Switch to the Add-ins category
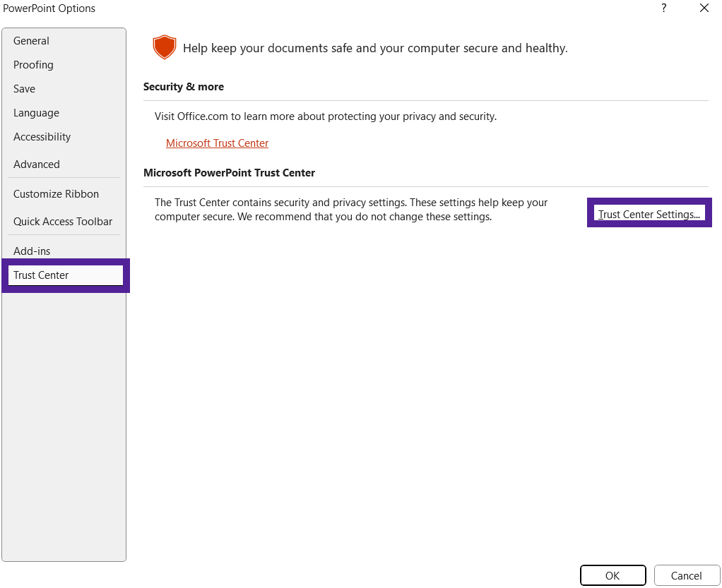This screenshot has width=722, height=588. click(32, 251)
